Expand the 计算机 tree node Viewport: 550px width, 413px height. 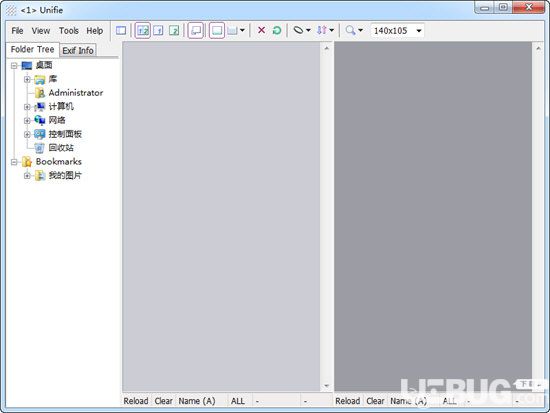(27, 107)
